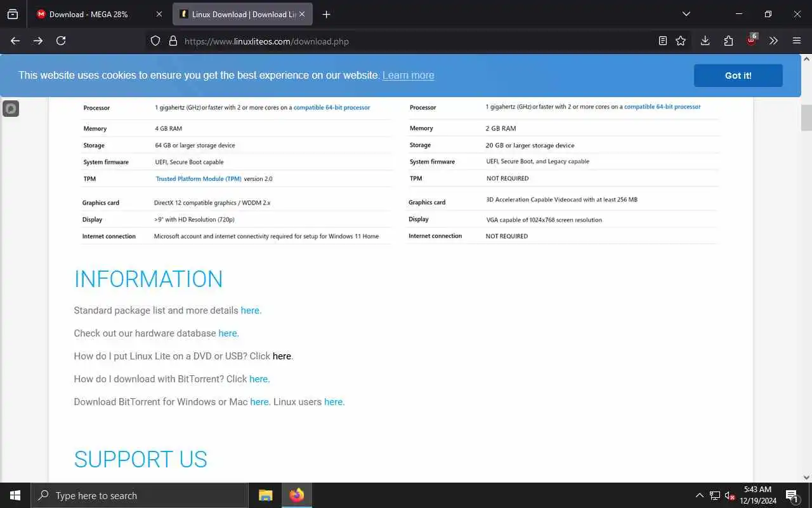Screen dimensions: 812x508
Task: Toggle reader view for this page
Action: pyautogui.click(x=662, y=41)
